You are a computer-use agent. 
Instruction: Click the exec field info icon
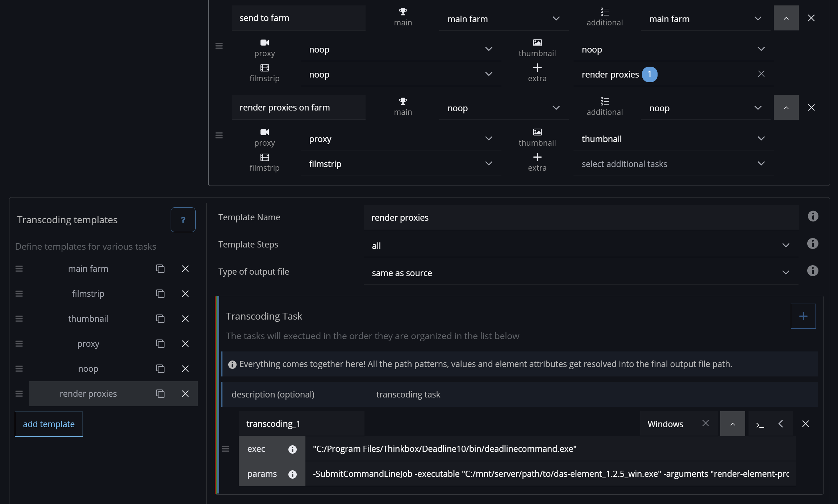[292, 449]
